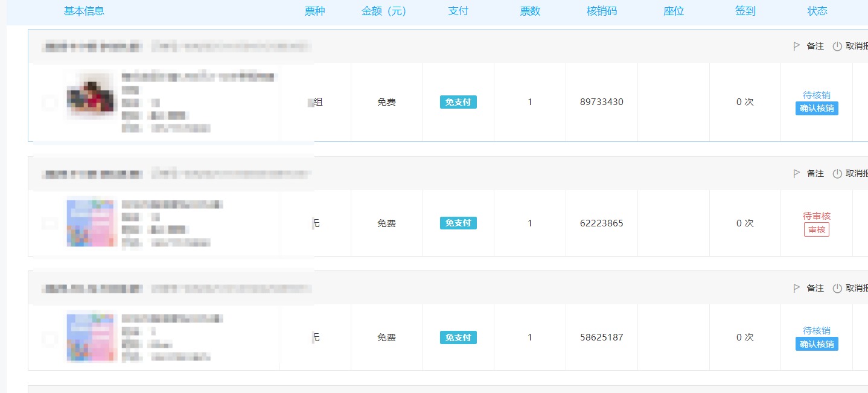Click the power icon for order 58625187

(x=837, y=289)
